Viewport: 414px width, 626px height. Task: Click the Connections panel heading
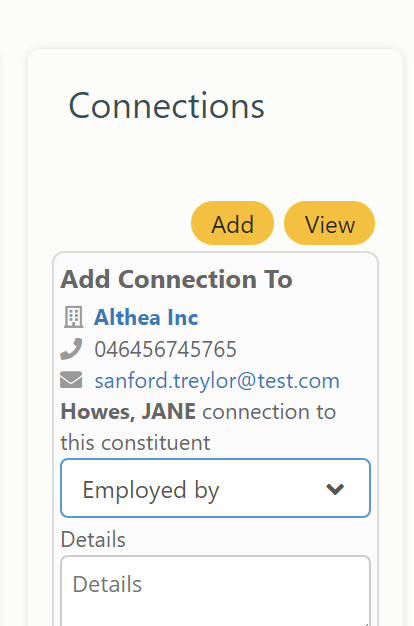click(166, 106)
